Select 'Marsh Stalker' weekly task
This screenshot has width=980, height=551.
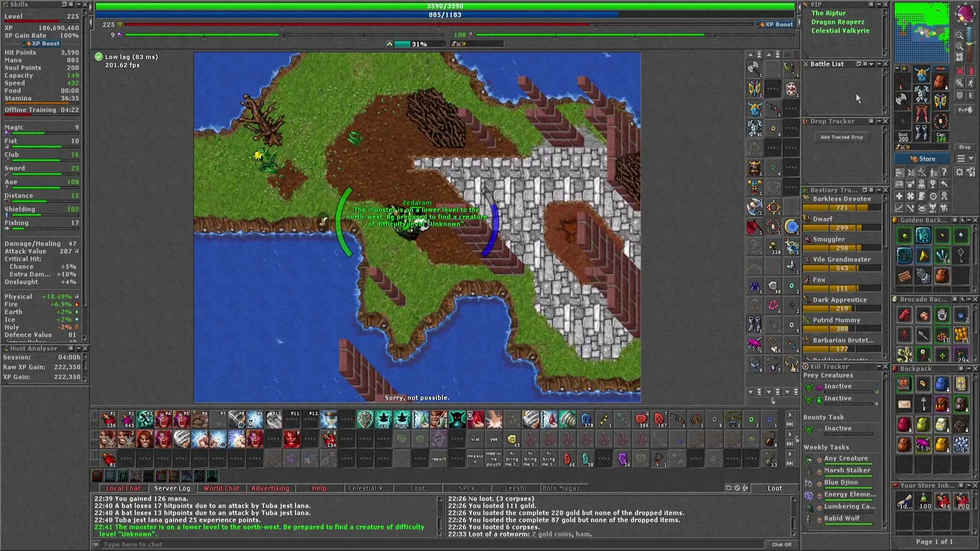(x=847, y=471)
